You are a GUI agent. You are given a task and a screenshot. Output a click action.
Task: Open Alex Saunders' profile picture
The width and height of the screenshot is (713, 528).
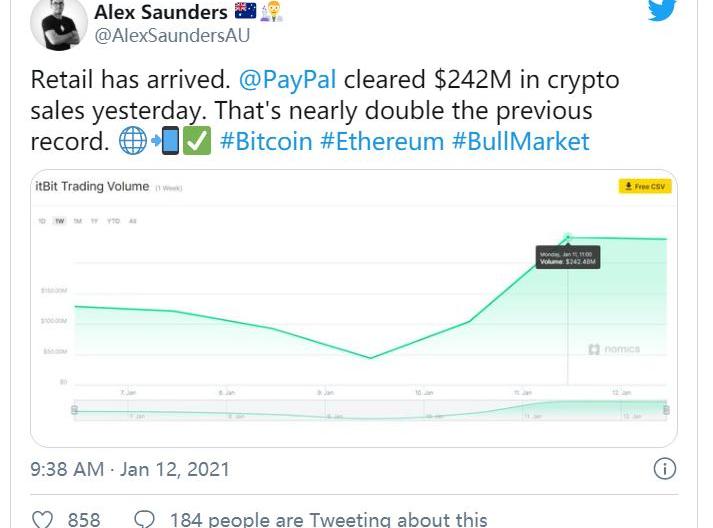pyautogui.click(x=59, y=24)
